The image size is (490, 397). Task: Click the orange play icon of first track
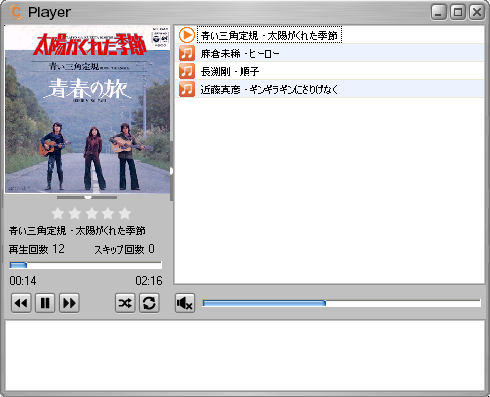click(187, 35)
